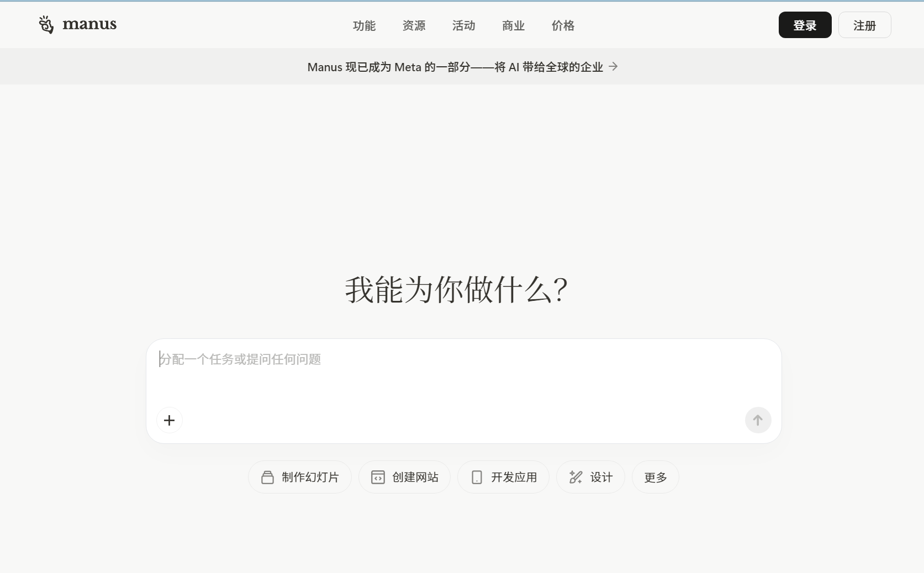
Task: Click the upward arrow send icon
Action: coord(758,420)
